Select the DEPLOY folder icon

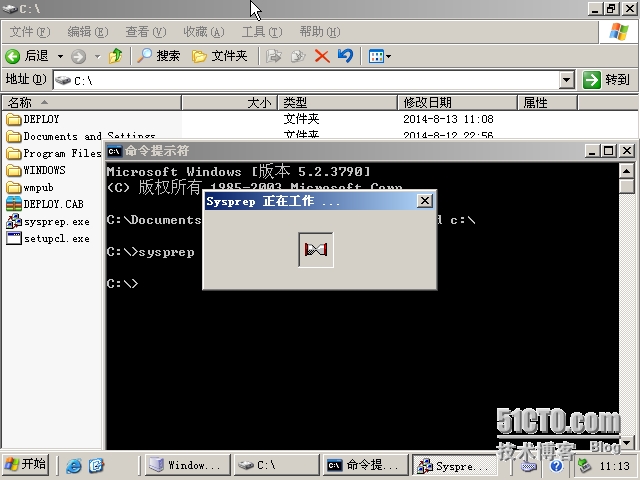click(14, 119)
